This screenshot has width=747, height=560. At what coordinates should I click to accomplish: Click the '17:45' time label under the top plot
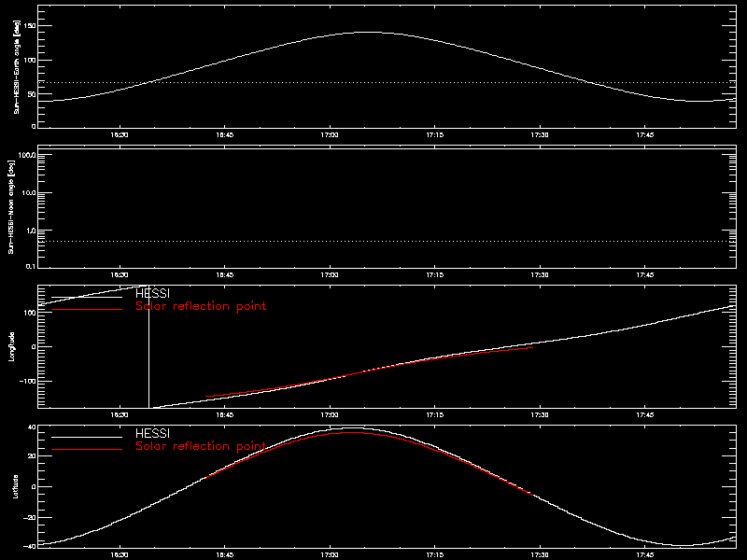point(645,135)
